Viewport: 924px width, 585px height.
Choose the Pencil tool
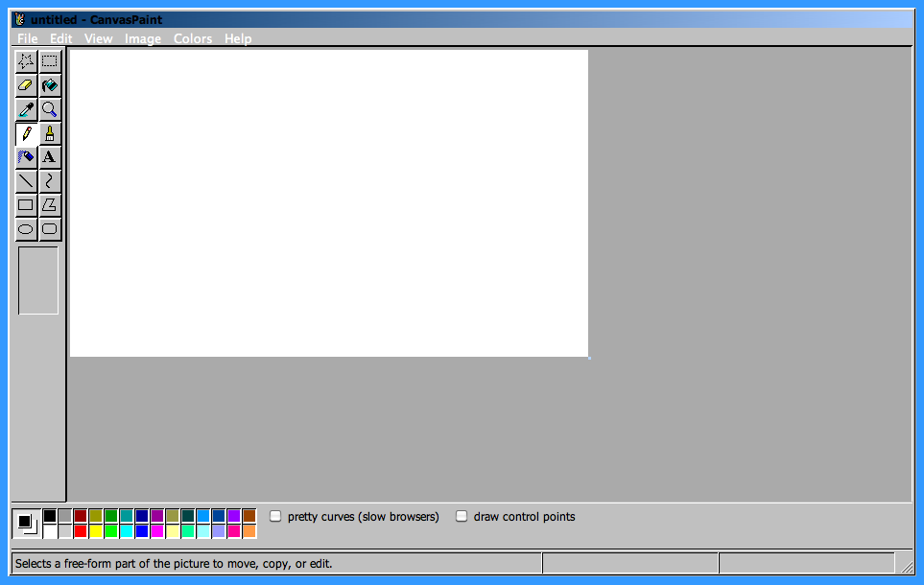tap(26, 133)
